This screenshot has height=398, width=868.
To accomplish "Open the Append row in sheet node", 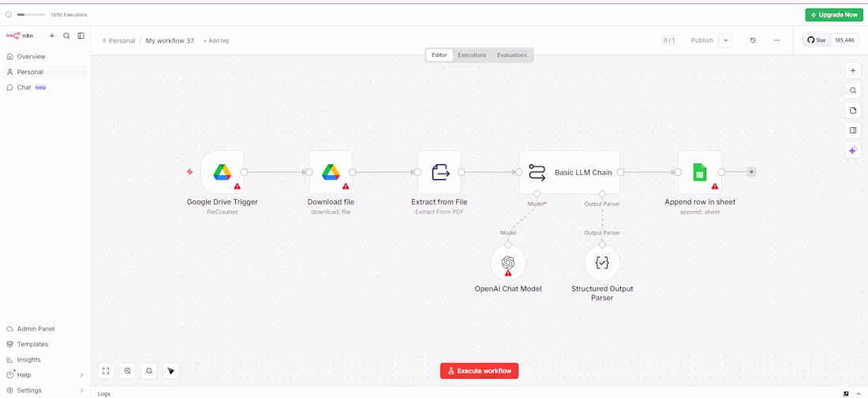I will click(x=700, y=172).
